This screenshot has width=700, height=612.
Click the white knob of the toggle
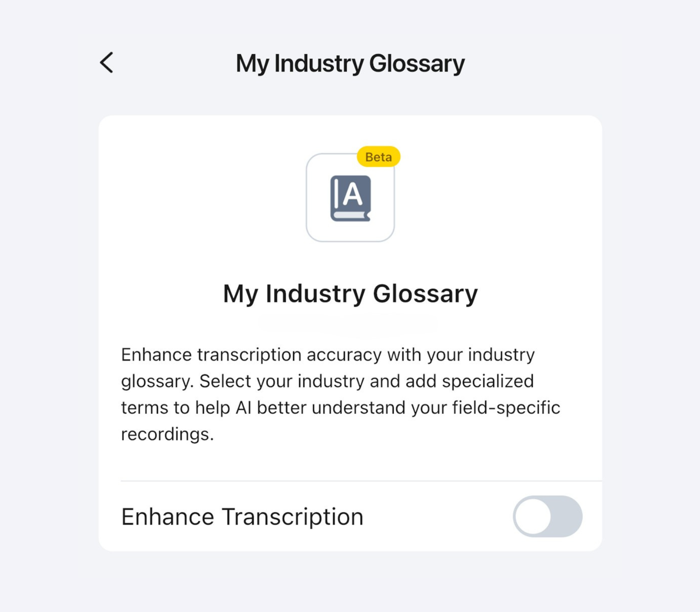pyautogui.click(x=533, y=516)
